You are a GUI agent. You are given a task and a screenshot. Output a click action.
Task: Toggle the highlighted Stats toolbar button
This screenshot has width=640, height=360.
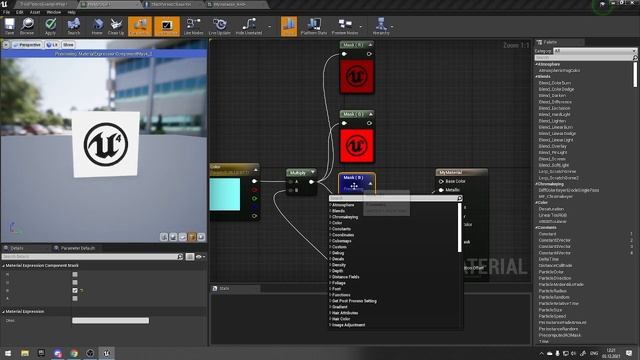pyautogui.click(x=289, y=26)
